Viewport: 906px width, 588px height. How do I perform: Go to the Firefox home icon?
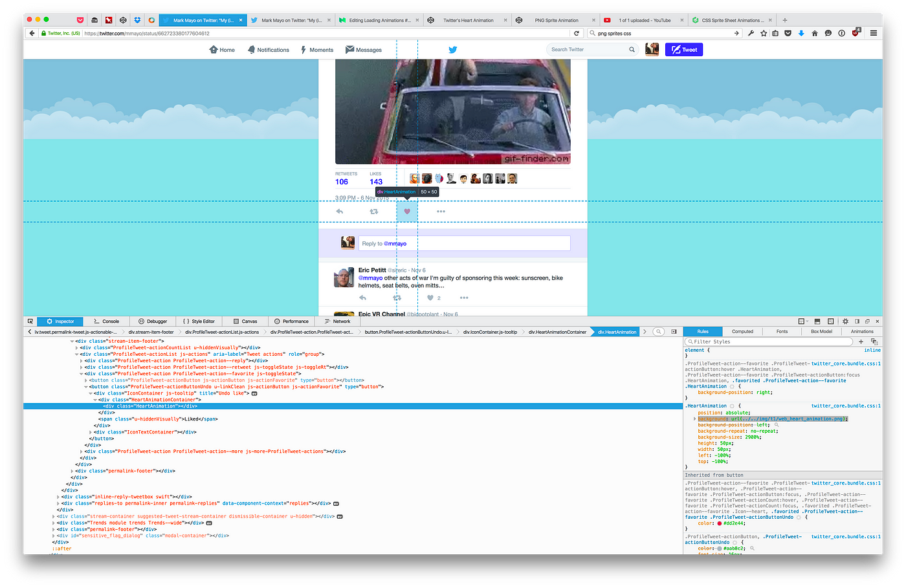pyautogui.click(x=815, y=33)
